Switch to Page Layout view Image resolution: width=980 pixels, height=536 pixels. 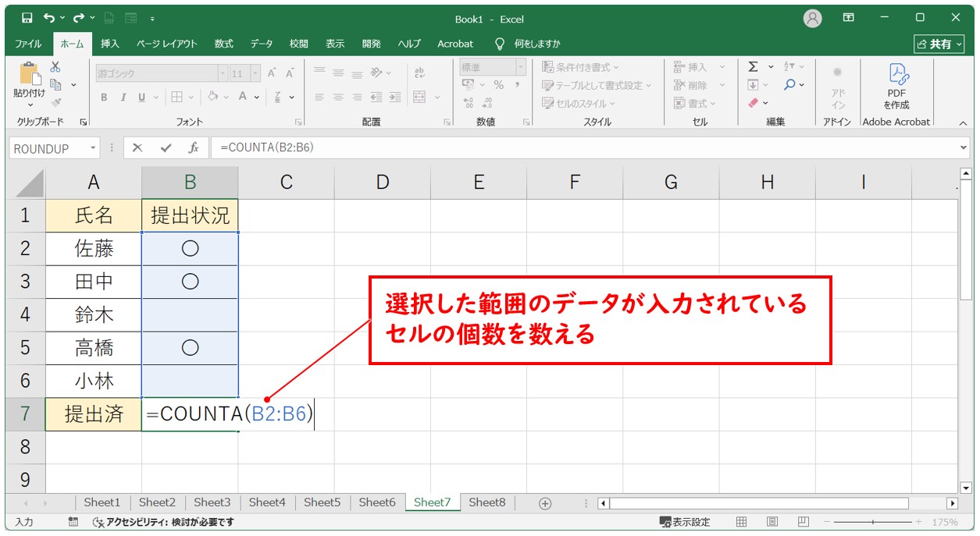[x=772, y=522]
